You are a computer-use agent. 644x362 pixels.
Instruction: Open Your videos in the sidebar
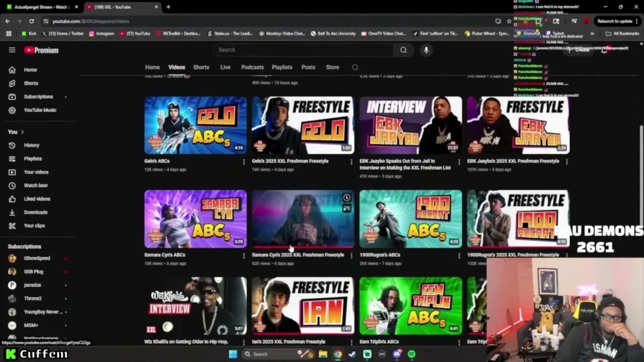pos(36,172)
